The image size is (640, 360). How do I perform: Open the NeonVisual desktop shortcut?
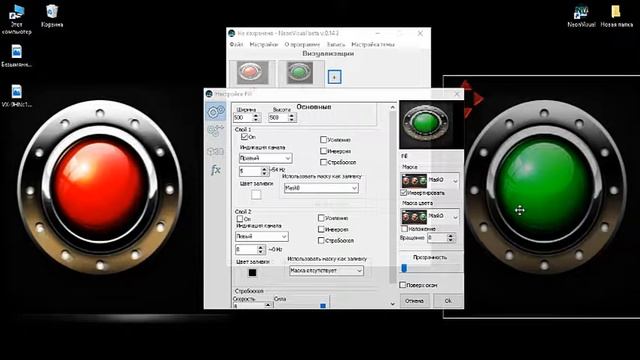point(581,16)
